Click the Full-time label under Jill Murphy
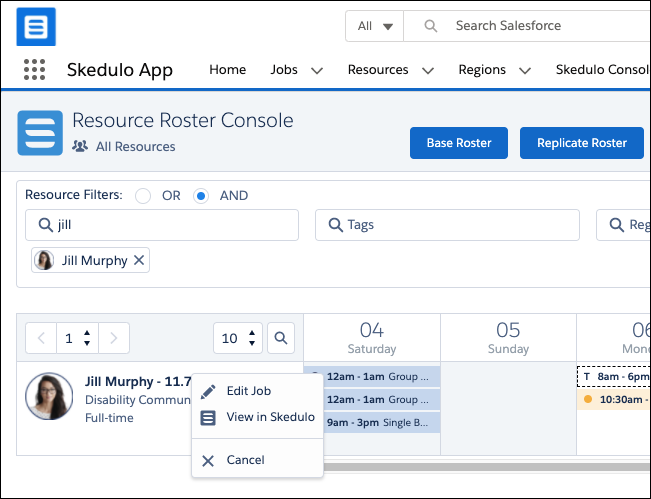Screen dimensions: 651x499 [109, 418]
